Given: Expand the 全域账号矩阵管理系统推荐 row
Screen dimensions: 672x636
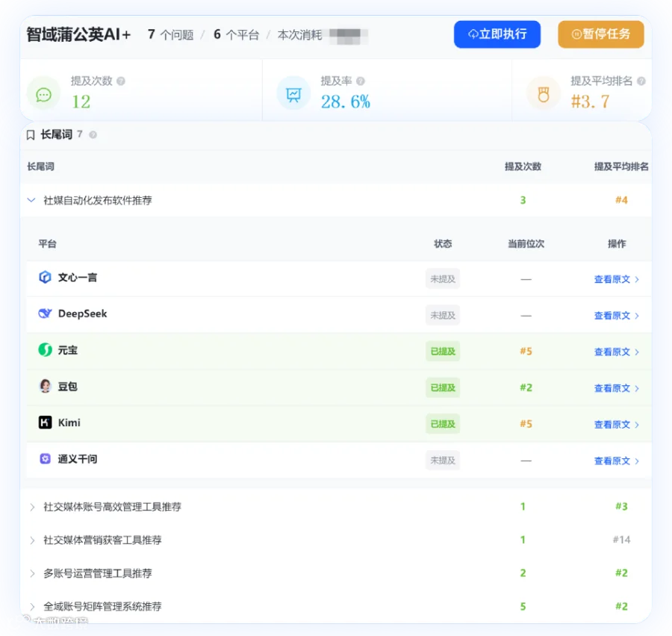Looking at the screenshot, I should coord(32,607).
